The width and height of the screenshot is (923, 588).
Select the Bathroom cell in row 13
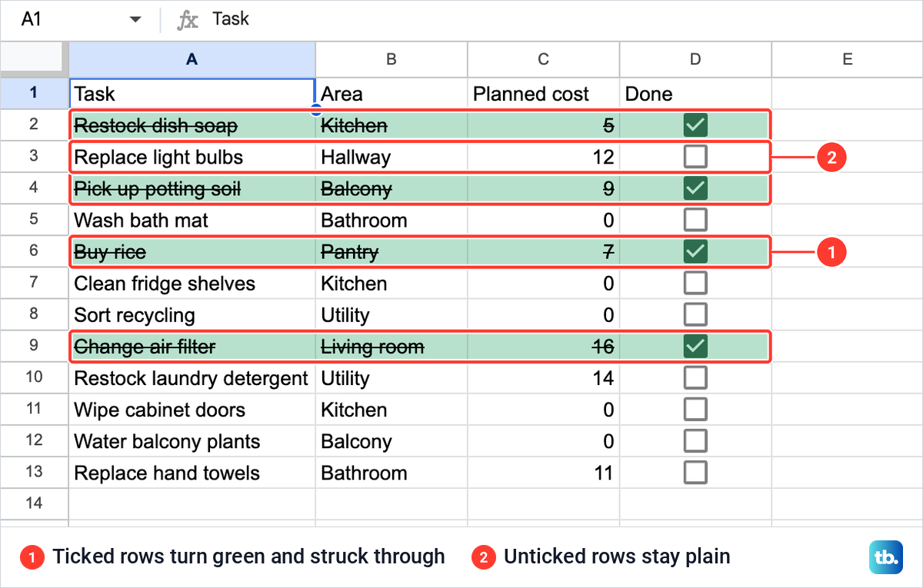click(392, 473)
